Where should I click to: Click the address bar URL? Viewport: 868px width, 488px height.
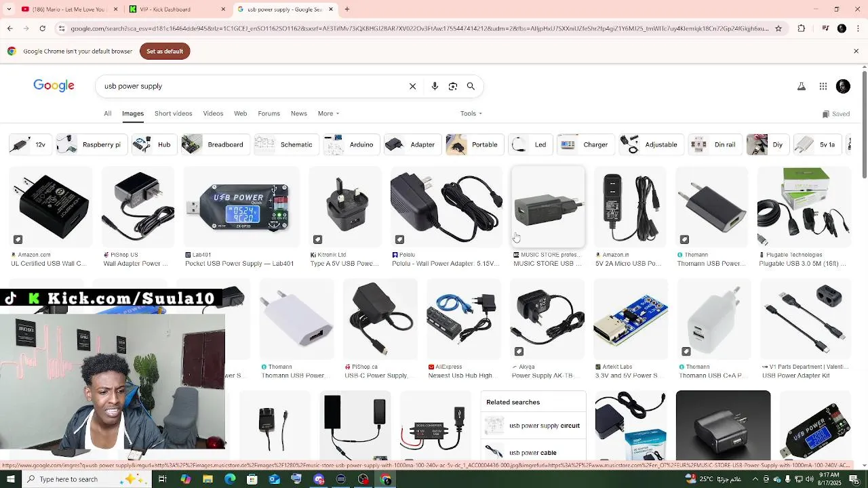tap(420, 28)
